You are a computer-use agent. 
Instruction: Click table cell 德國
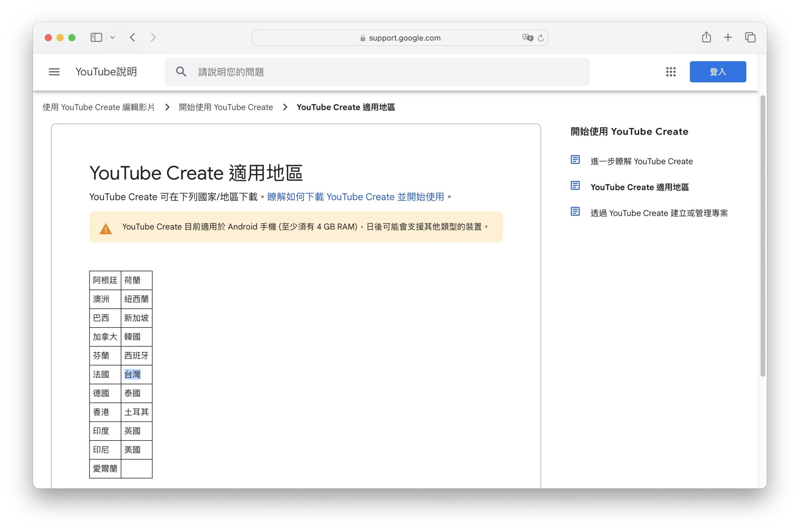(x=105, y=393)
